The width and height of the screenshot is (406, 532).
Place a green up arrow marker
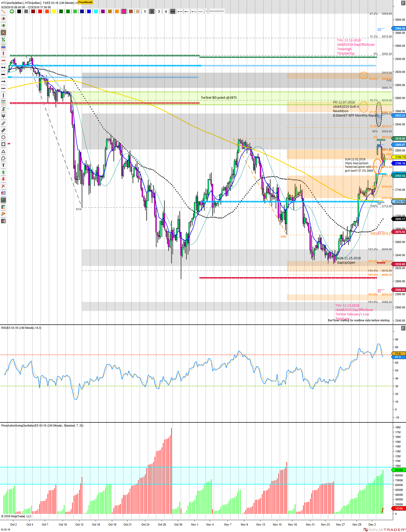coord(3,172)
